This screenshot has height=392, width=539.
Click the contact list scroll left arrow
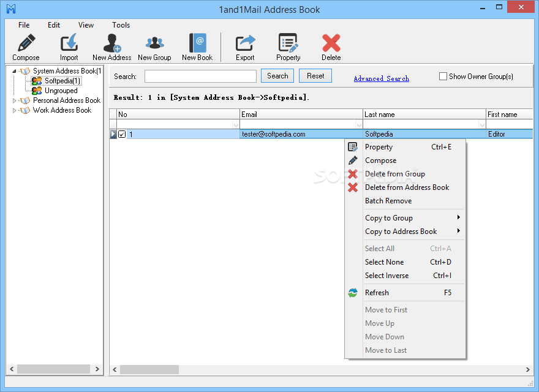[x=115, y=370]
